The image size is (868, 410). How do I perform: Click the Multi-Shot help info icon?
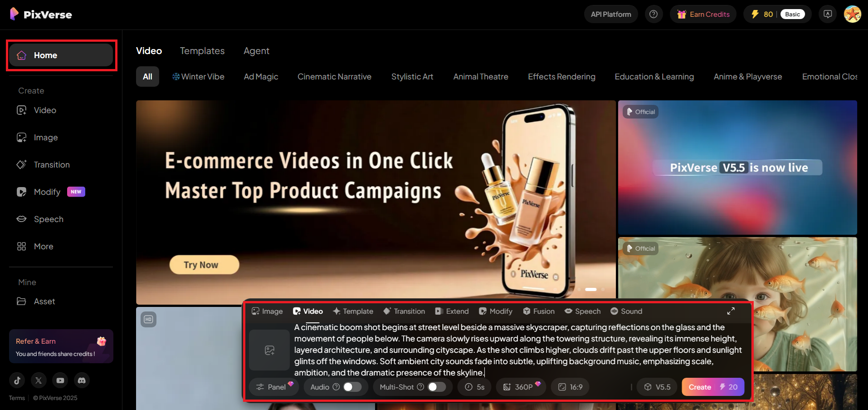click(x=420, y=387)
